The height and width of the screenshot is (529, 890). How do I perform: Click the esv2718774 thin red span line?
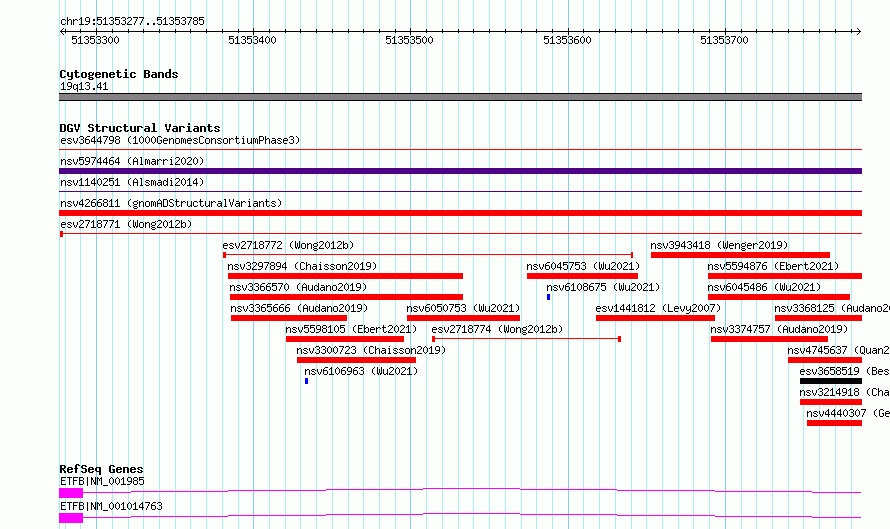[527, 339]
